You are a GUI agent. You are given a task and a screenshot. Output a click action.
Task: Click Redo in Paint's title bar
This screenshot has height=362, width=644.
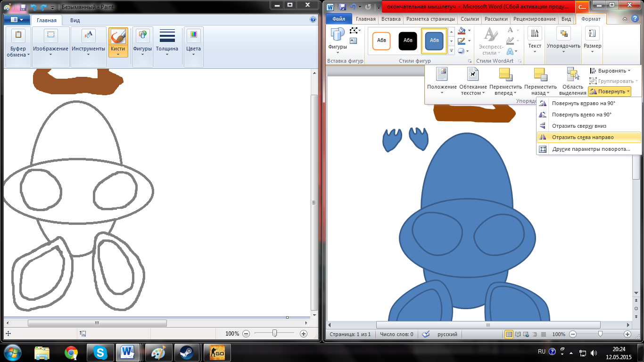point(44,7)
